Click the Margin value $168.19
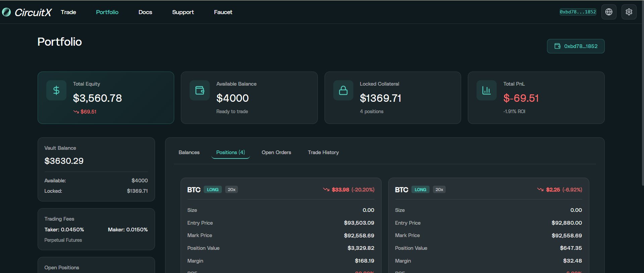644x273 pixels. click(x=364, y=261)
